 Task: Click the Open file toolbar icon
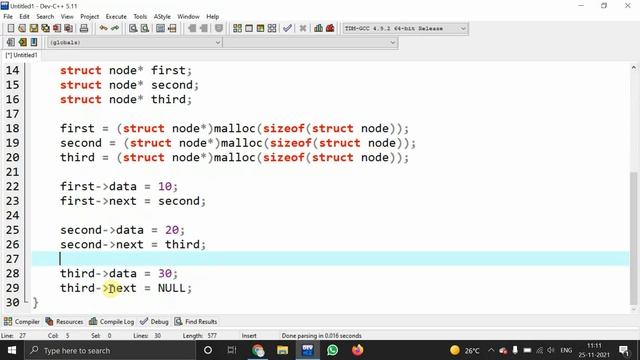(22, 28)
